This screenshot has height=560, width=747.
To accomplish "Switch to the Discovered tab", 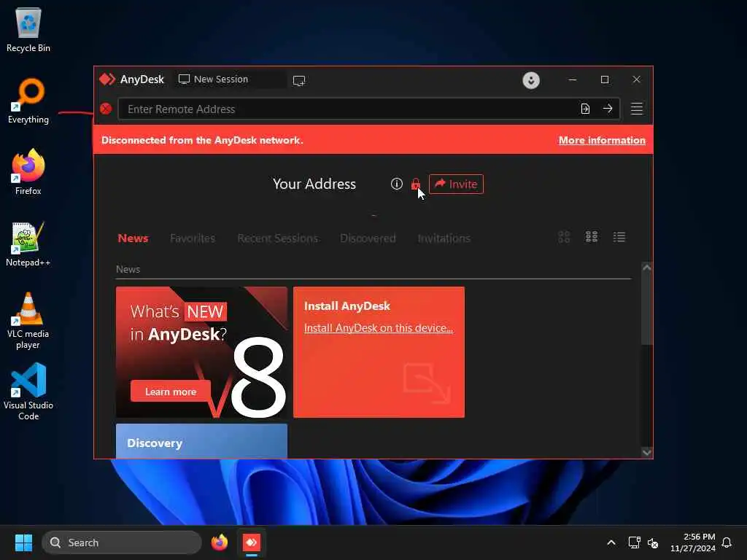I will (368, 238).
